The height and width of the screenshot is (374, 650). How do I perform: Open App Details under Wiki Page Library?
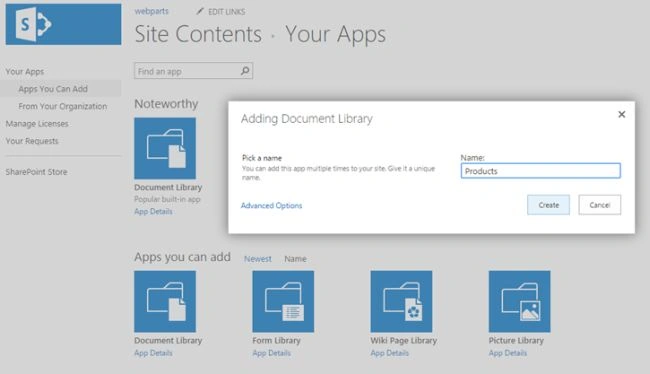tap(390, 353)
